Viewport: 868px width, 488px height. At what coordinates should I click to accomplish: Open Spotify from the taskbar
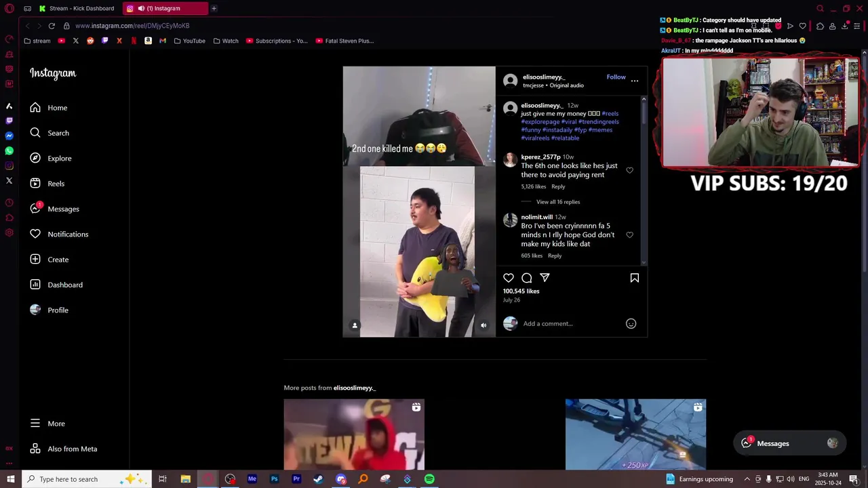coord(429,479)
